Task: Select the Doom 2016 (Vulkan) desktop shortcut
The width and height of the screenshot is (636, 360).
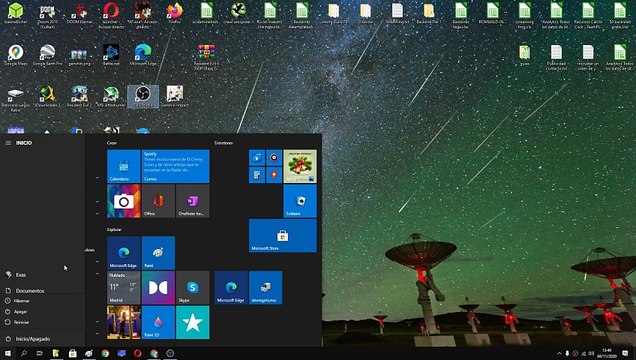Action: point(47,15)
